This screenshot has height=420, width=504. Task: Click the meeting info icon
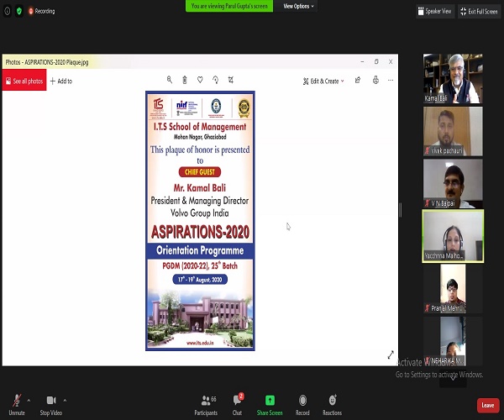8,11
